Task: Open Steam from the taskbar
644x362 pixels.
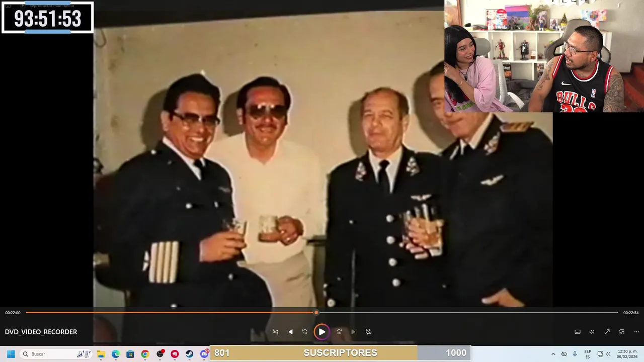Action: point(189,354)
